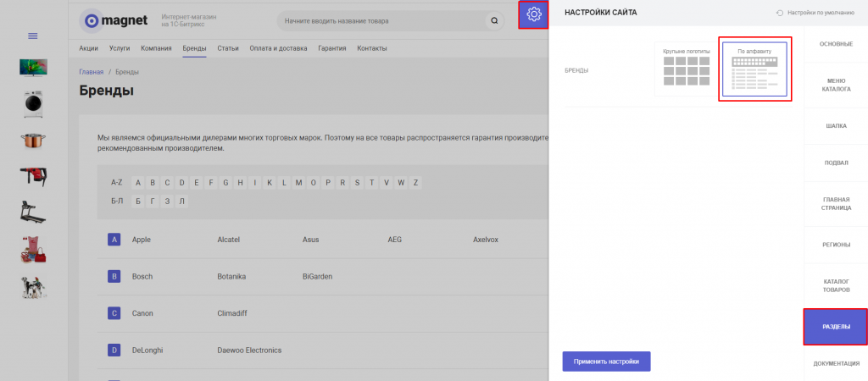Open the clothing and bags category icon
868x381 pixels.
33,249
